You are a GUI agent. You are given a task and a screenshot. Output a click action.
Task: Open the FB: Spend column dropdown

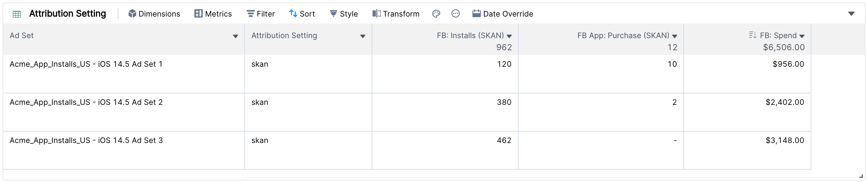tap(802, 36)
